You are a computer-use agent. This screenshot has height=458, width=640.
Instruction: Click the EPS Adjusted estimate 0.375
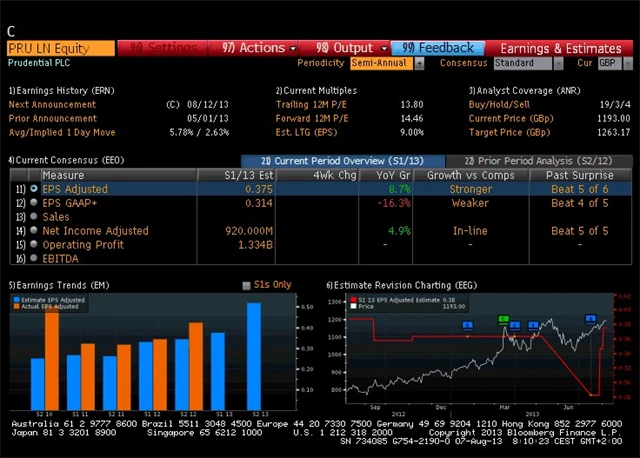(259, 189)
